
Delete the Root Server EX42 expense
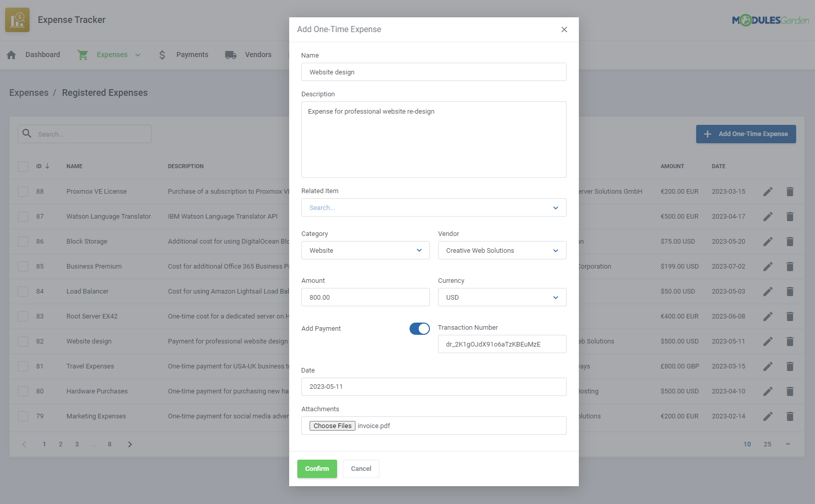(x=790, y=316)
